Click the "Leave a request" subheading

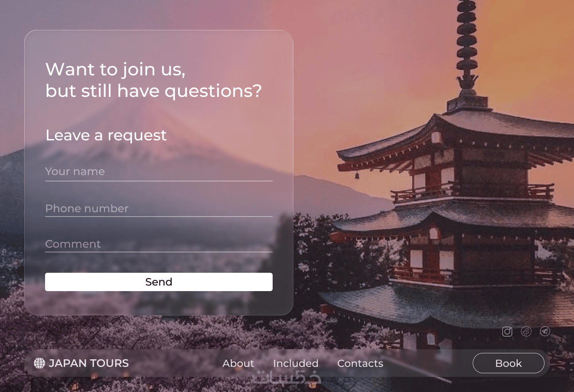click(x=106, y=136)
